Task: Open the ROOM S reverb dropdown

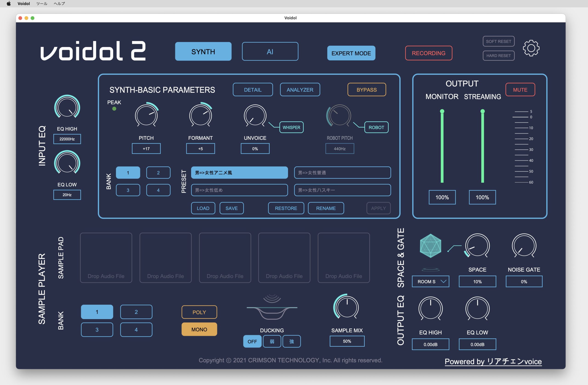Action: tap(430, 281)
